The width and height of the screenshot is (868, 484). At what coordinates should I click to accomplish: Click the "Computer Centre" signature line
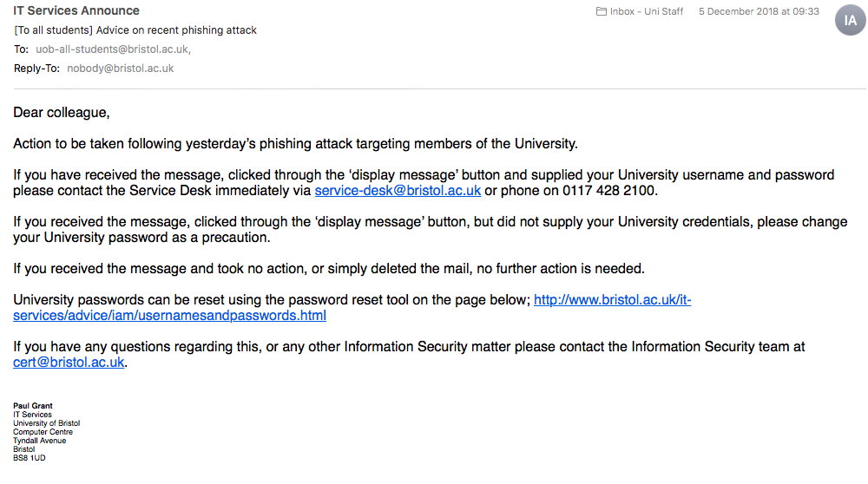43,432
